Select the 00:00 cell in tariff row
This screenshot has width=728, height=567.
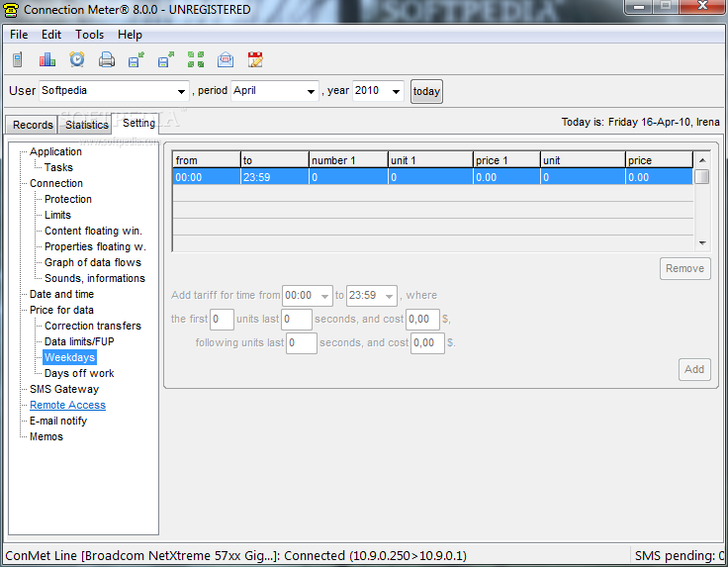coord(207,177)
